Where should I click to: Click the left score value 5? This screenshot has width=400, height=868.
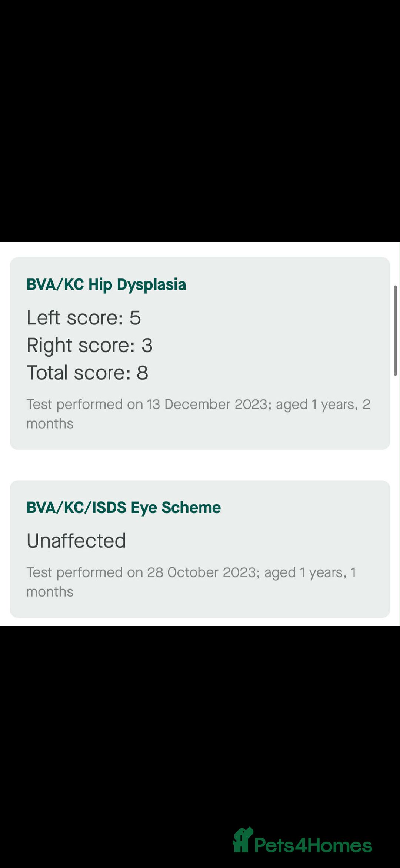135,318
